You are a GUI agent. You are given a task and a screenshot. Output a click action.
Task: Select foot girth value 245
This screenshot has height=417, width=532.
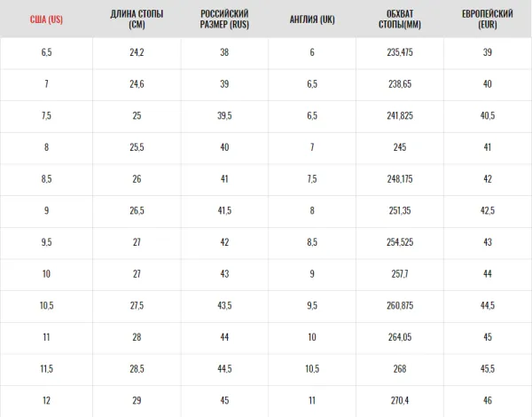point(400,147)
